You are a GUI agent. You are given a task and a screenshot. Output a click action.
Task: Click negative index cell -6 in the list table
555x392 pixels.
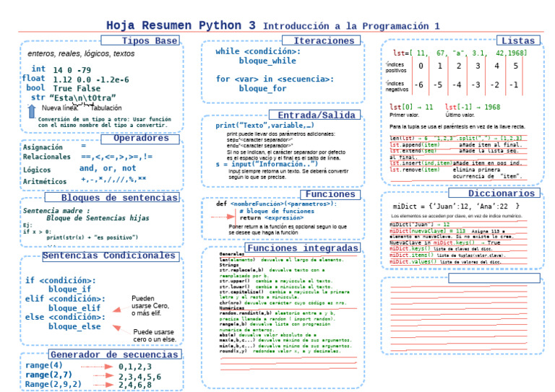pyautogui.click(x=419, y=84)
